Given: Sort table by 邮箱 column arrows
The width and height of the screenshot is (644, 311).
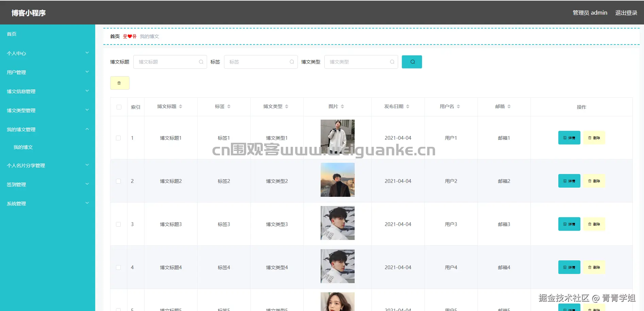Looking at the screenshot, I should 509,107.
